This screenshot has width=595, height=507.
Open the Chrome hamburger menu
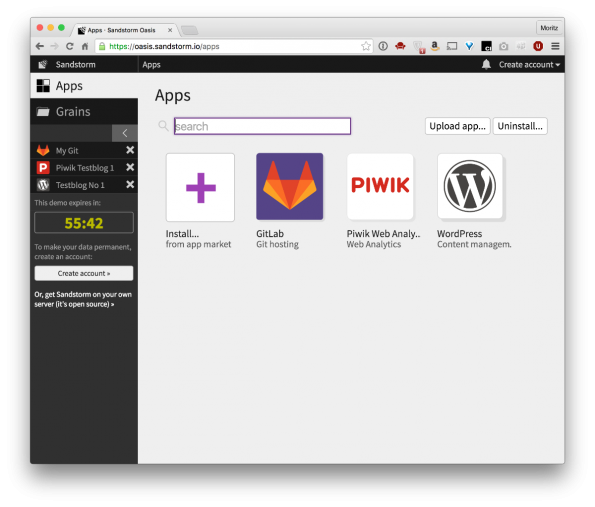point(555,46)
